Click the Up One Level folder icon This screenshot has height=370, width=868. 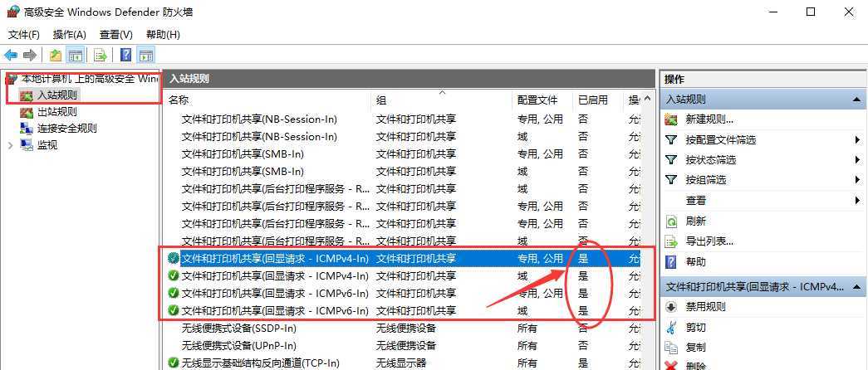pos(56,55)
